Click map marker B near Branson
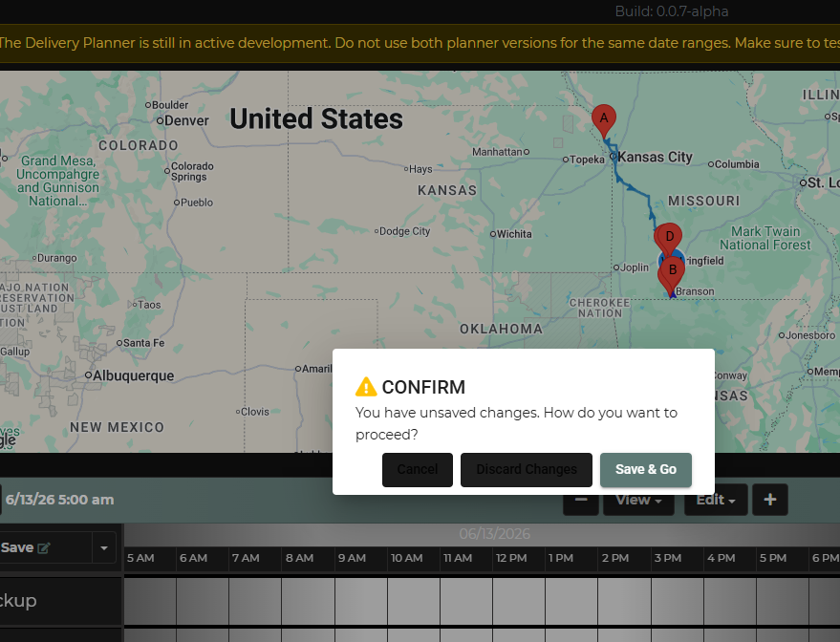Viewport: 840px width, 642px height. coord(673,273)
